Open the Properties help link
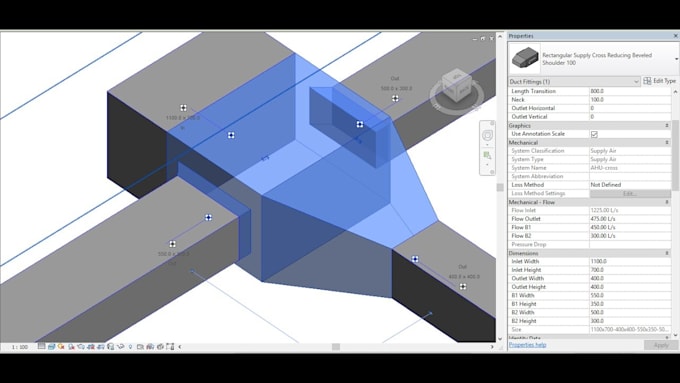This screenshot has height=383, width=680. [x=527, y=345]
